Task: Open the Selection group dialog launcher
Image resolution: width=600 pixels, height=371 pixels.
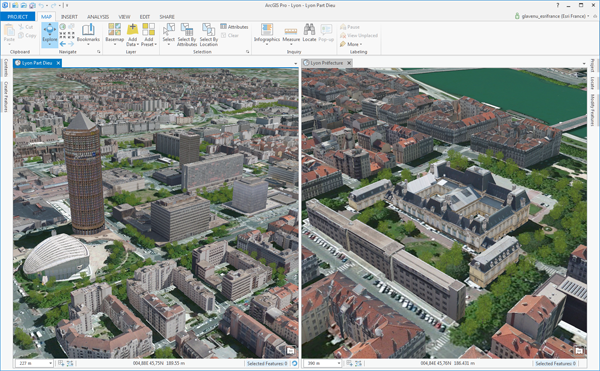Action: 248,52
